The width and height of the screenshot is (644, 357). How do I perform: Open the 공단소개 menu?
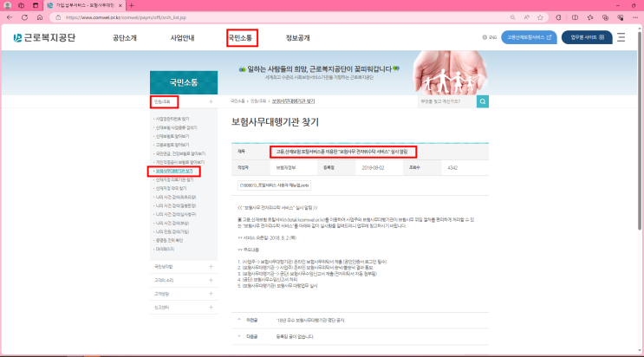[x=125, y=38]
